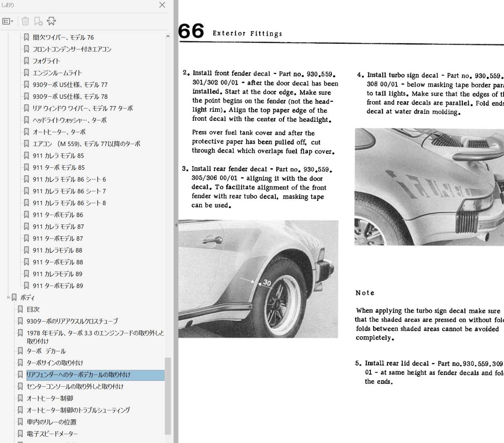Click the Note heading on the page
Viewport: 504px width, 443px height.
(x=365, y=293)
